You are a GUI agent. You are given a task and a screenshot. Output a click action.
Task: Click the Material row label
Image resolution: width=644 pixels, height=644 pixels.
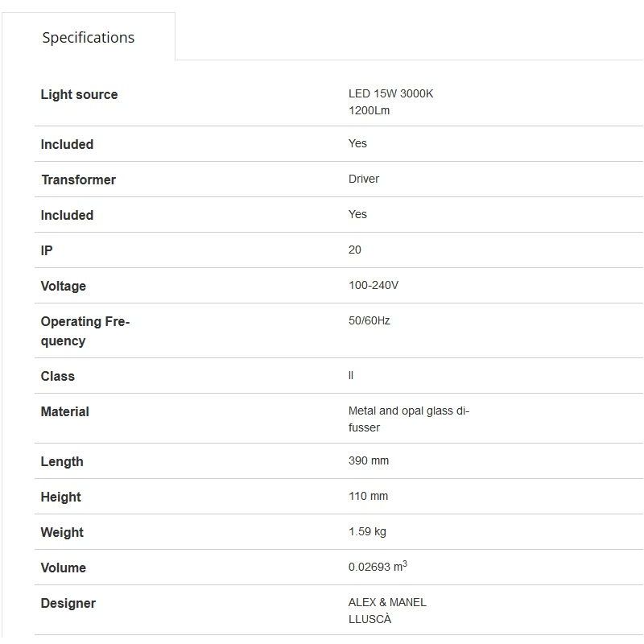tap(64, 411)
